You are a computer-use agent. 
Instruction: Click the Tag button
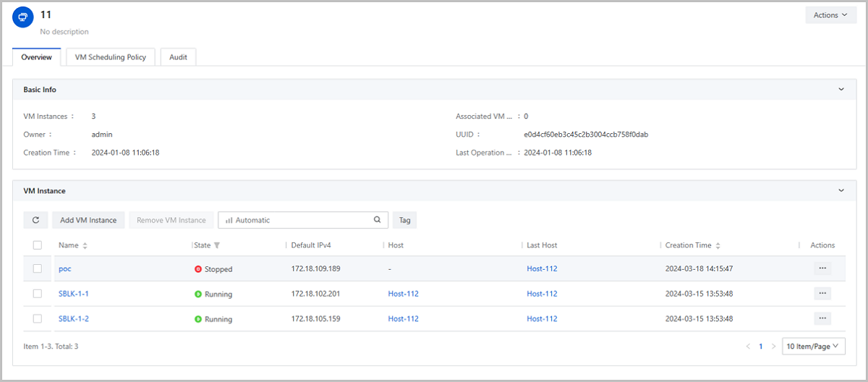click(404, 220)
